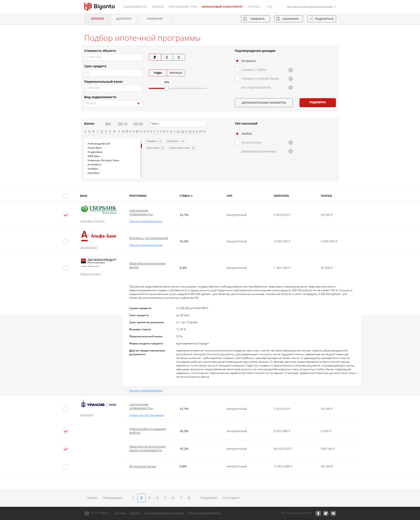Switch to the ДЕПОЗИТЫ tab
Screen dimensions: 420x520
(x=124, y=19)
